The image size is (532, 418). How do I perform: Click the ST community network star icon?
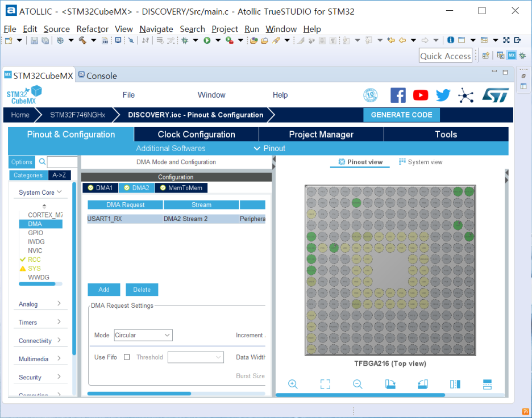(466, 95)
